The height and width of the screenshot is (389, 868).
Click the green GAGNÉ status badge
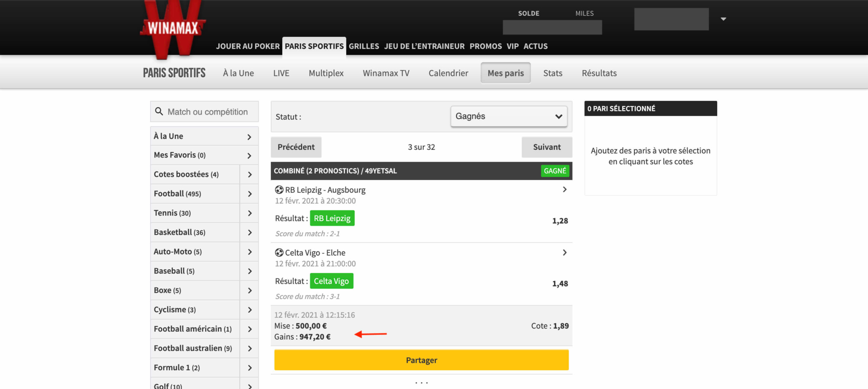tap(555, 171)
